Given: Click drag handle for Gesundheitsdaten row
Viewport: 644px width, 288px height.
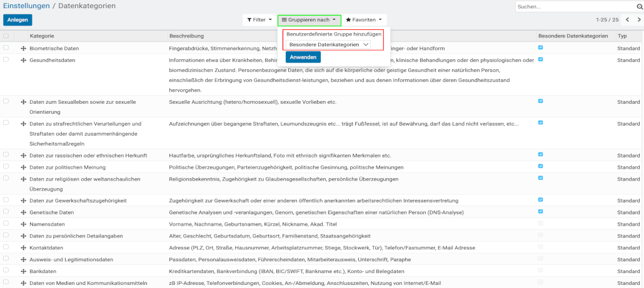Looking at the screenshot, I should [23, 61].
